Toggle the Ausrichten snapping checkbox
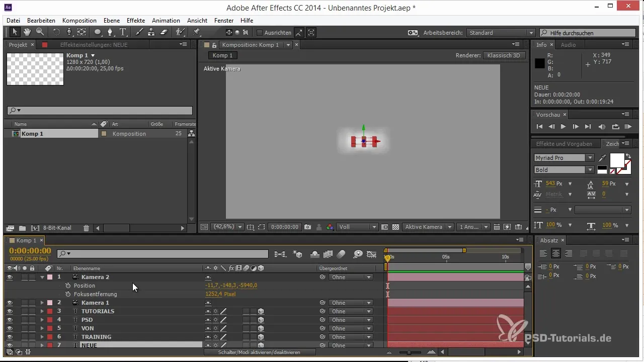The width and height of the screenshot is (644, 362). pyautogui.click(x=260, y=33)
